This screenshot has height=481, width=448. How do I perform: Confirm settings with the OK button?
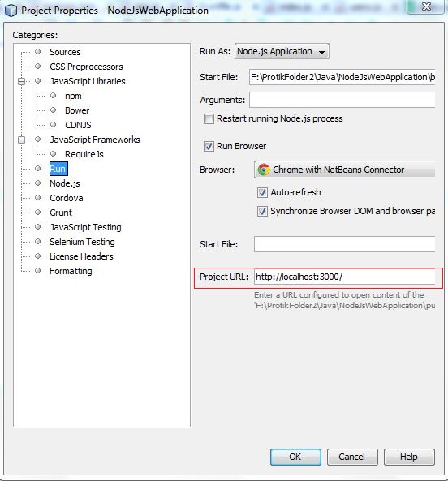(295, 457)
